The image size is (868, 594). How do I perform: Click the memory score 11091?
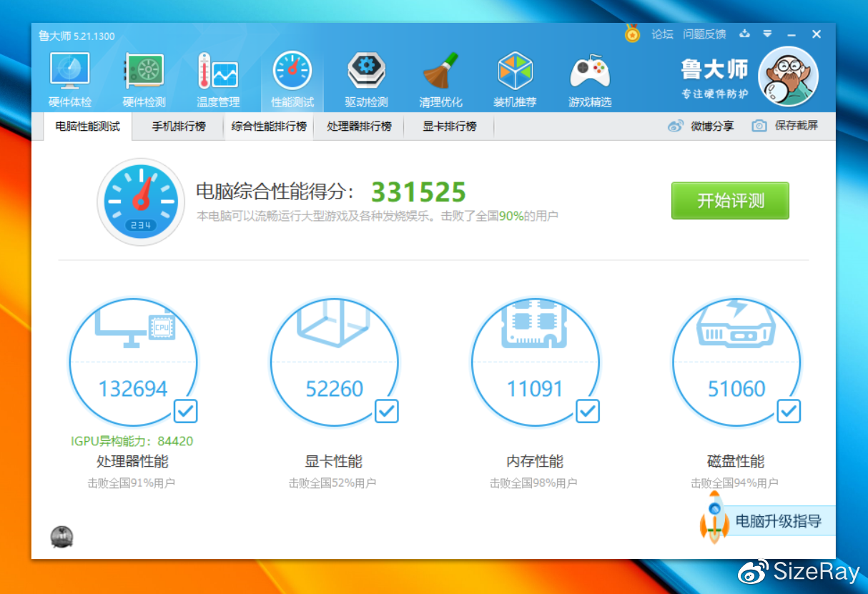(x=536, y=389)
